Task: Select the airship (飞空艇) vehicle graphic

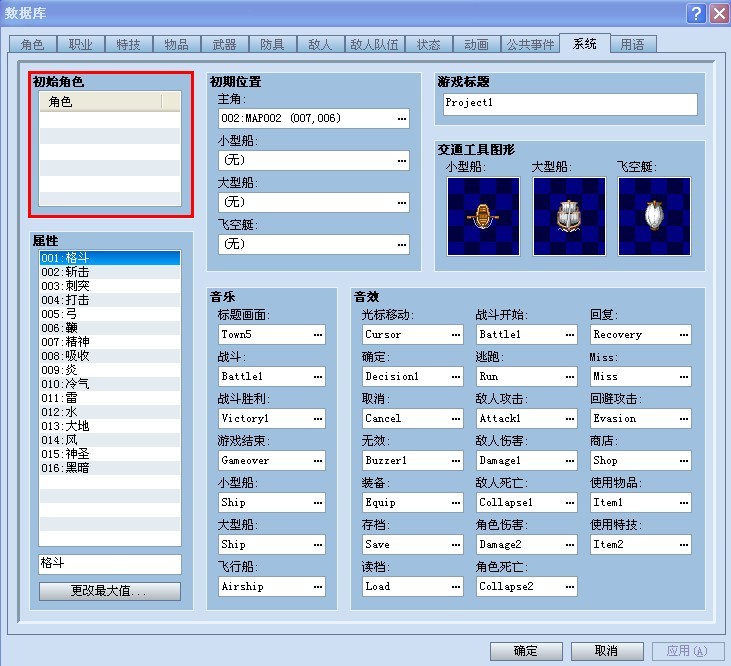Action: click(654, 216)
